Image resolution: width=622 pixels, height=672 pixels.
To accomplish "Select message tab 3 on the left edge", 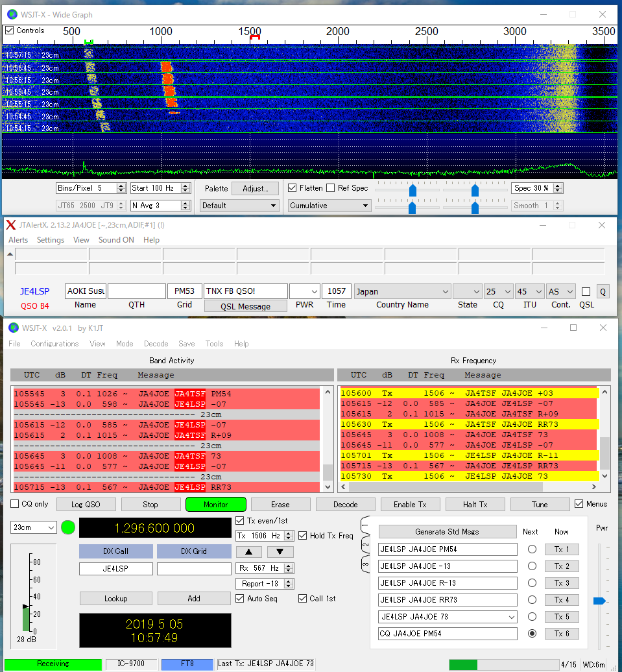I will pos(365,564).
